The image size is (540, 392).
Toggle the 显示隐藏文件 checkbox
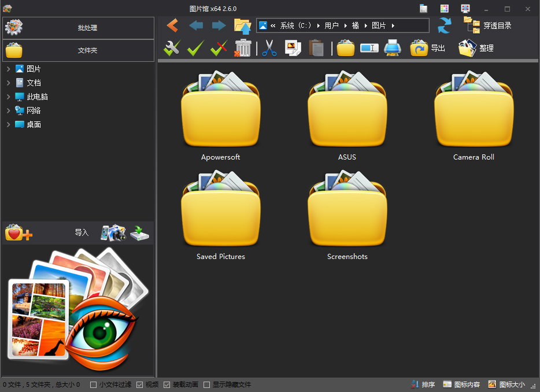[x=207, y=384]
